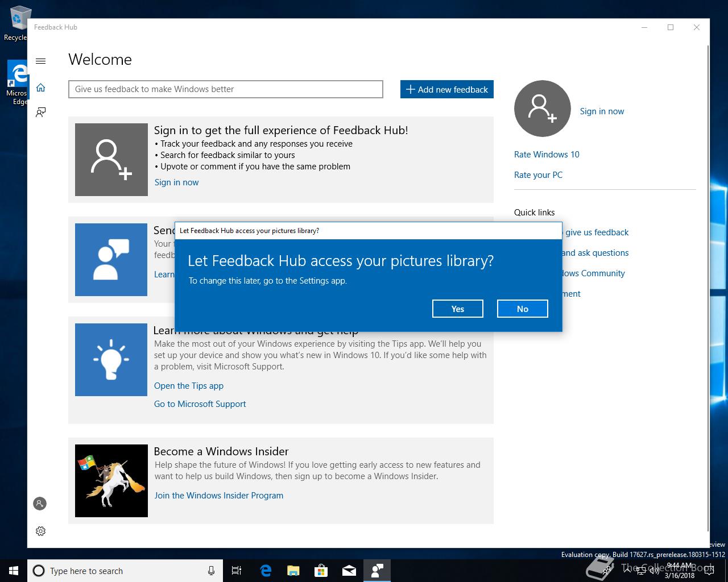Open Feedback Hub settings gear
The image size is (728, 582).
40,531
